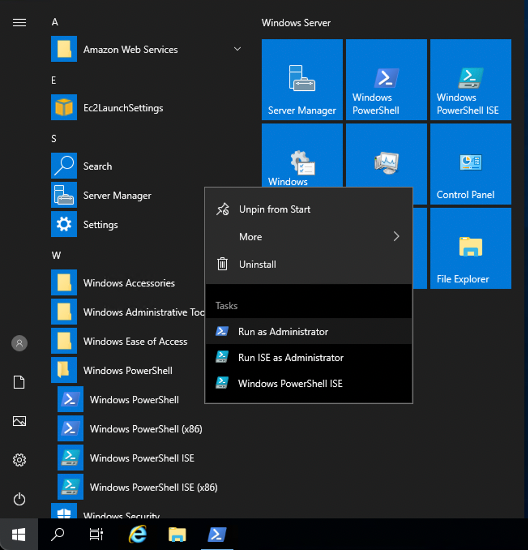Launch Windows PowerShell ISE (x86)
The width and height of the screenshot is (528, 550).
click(x=146, y=487)
